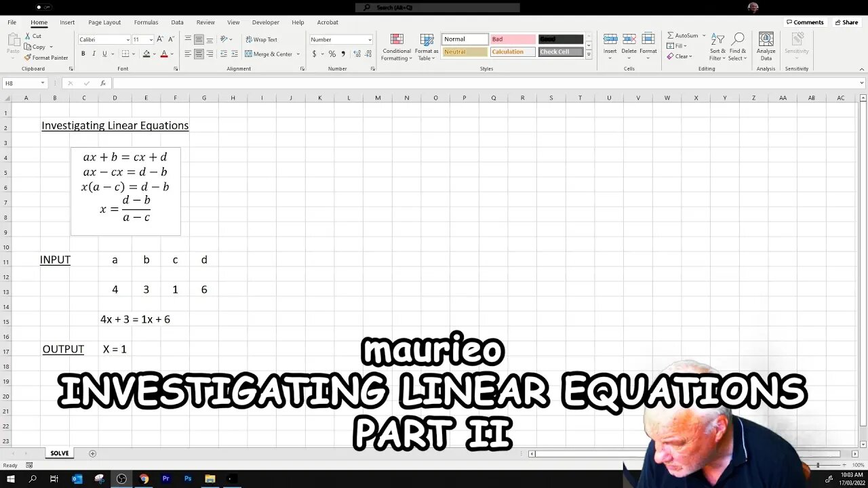Open File Explorer from taskbar
Viewport: 868px width, 488px height.
click(210, 479)
